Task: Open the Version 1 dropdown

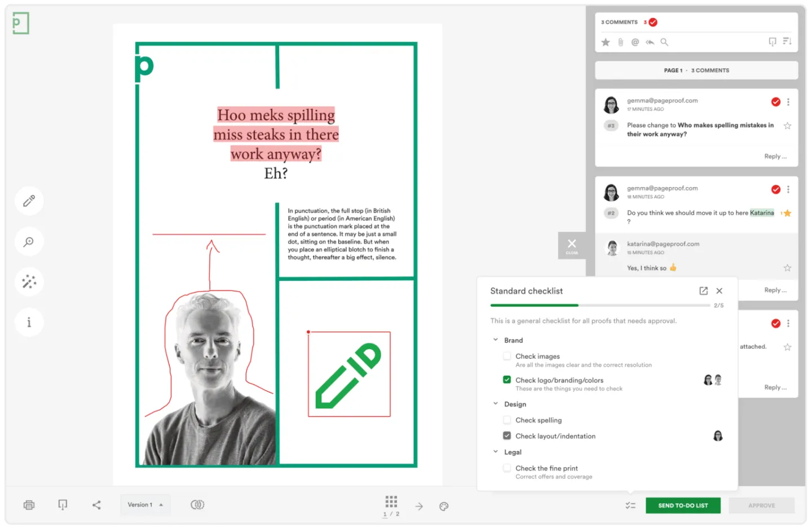Action: [x=145, y=505]
